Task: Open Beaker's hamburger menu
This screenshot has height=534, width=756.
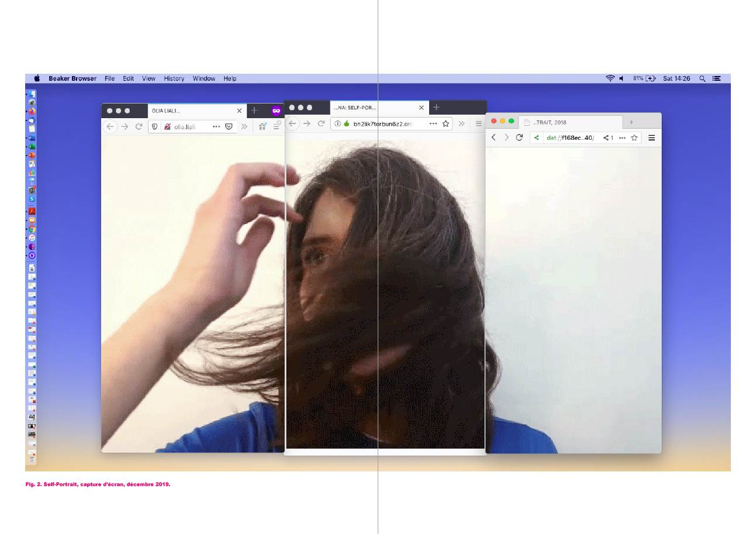Action: pos(651,137)
